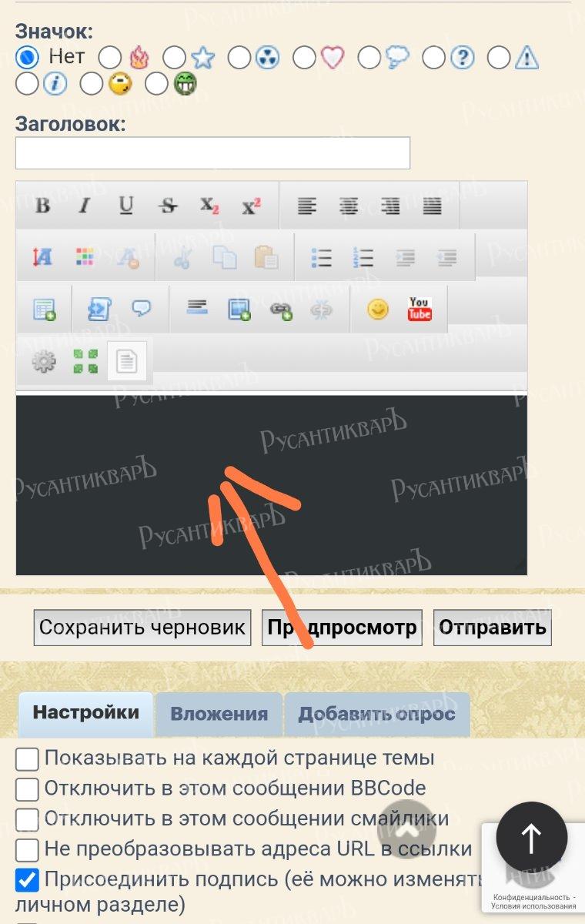Select the heart message icon radio button
The image size is (585, 924).
[x=305, y=58]
